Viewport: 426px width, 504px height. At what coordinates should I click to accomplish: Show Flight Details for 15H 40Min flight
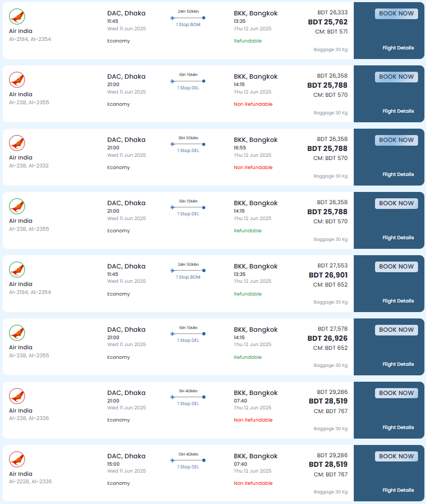coord(398,490)
